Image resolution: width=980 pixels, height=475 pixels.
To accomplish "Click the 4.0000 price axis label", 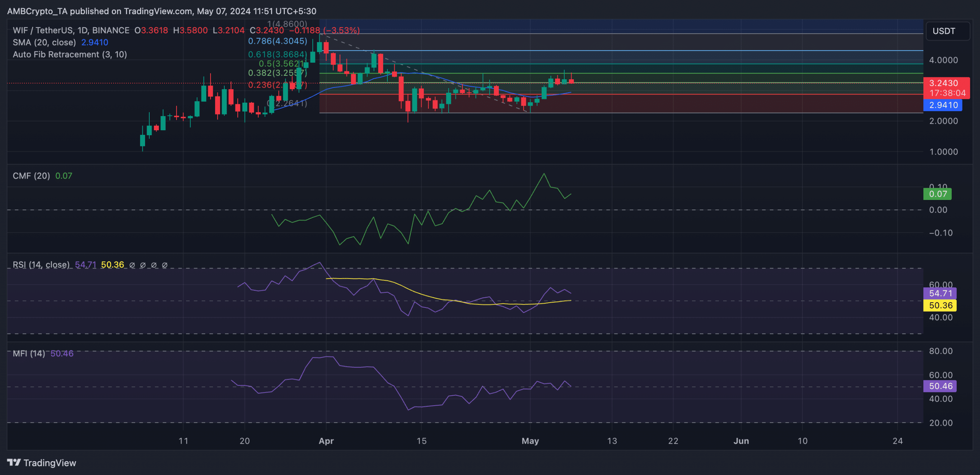I will (x=944, y=60).
